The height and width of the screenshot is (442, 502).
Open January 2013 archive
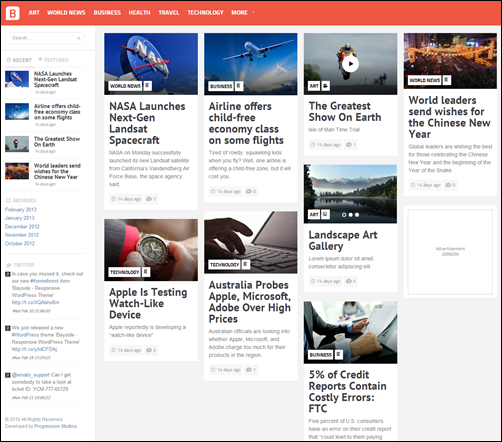pos(19,218)
